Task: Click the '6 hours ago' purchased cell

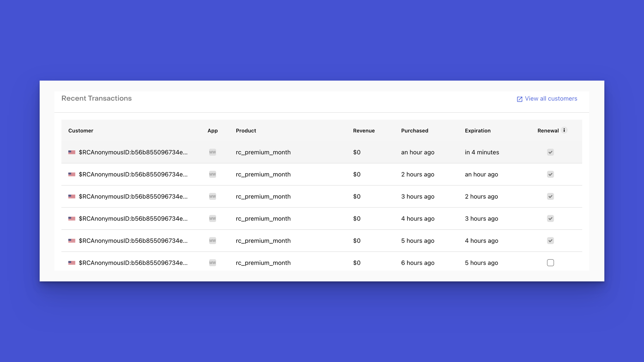Action: pos(418,263)
